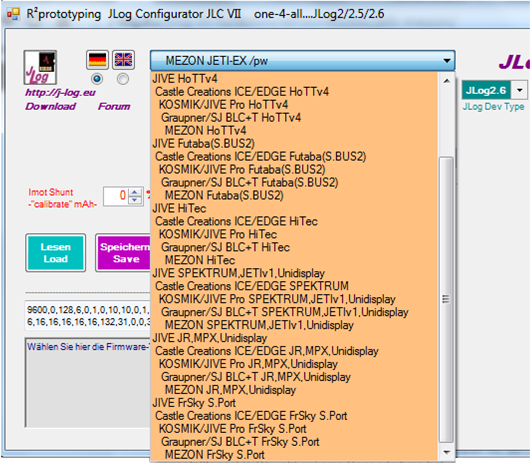Click the dropdown list scroll down arrow
Screen dimensions: 532x470
pyautogui.click(x=446, y=452)
